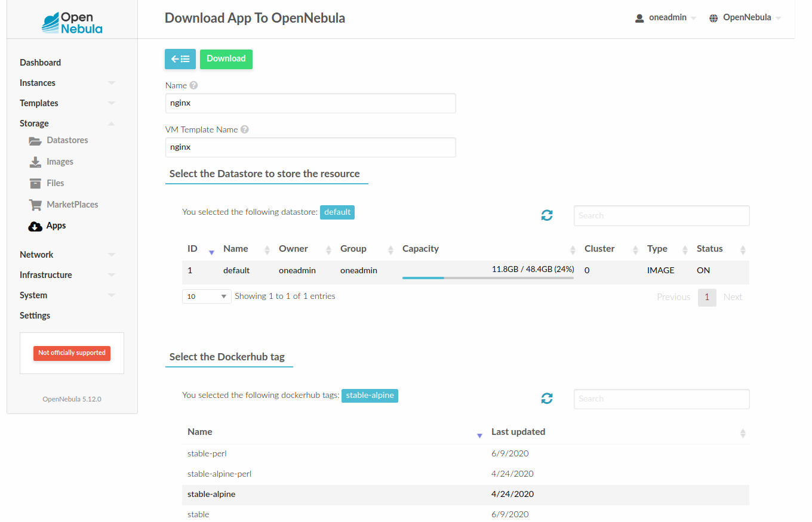The height and width of the screenshot is (522, 812).
Task: Open the entries-per-page dropdown showing 10
Action: pos(207,296)
